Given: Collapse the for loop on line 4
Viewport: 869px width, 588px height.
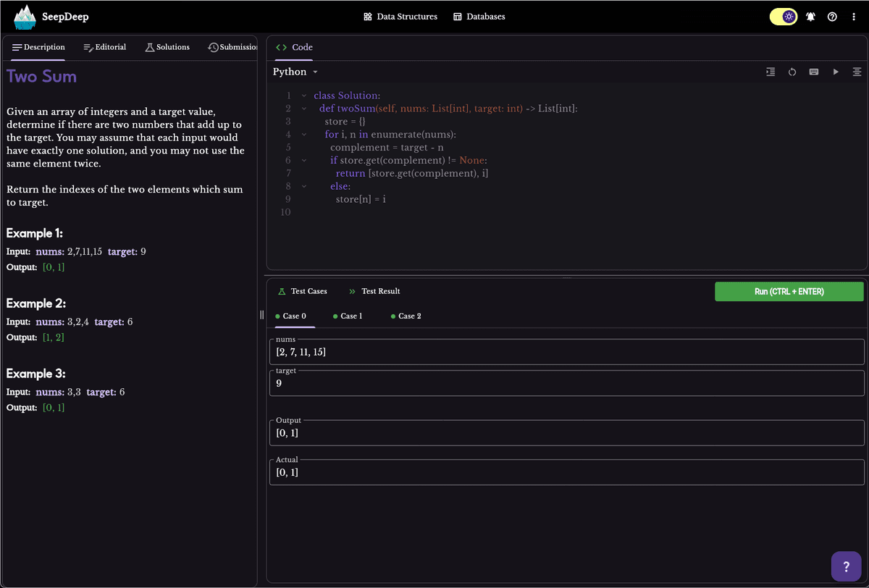Looking at the screenshot, I should (x=304, y=135).
